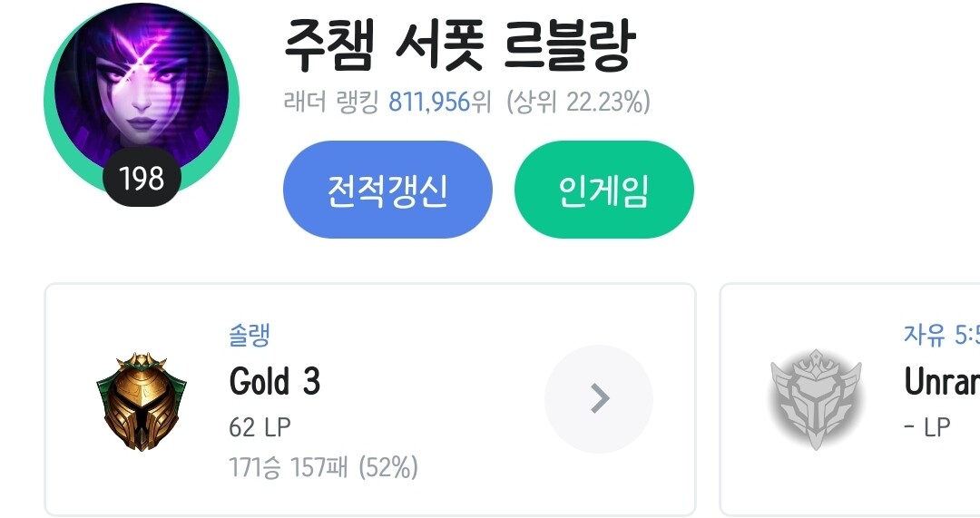Click the 솔랭 queue label

tap(250, 335)
